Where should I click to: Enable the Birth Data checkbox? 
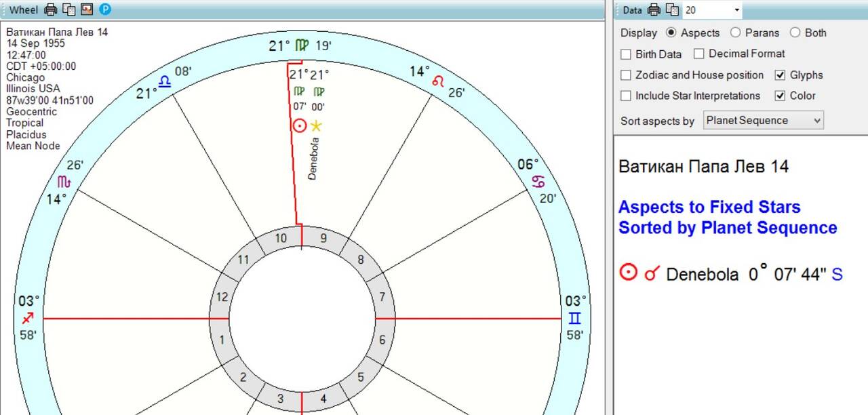click(651, 54)
